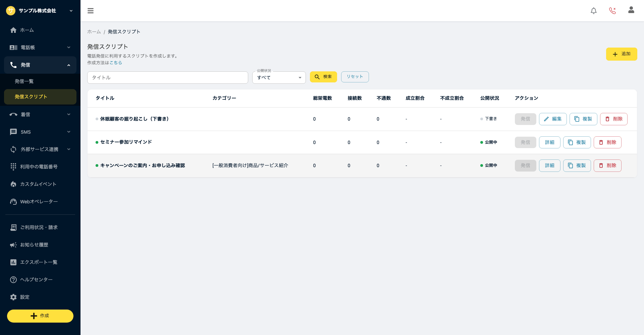Collapse the 発信 sidebar section

(x=40, y=65)
